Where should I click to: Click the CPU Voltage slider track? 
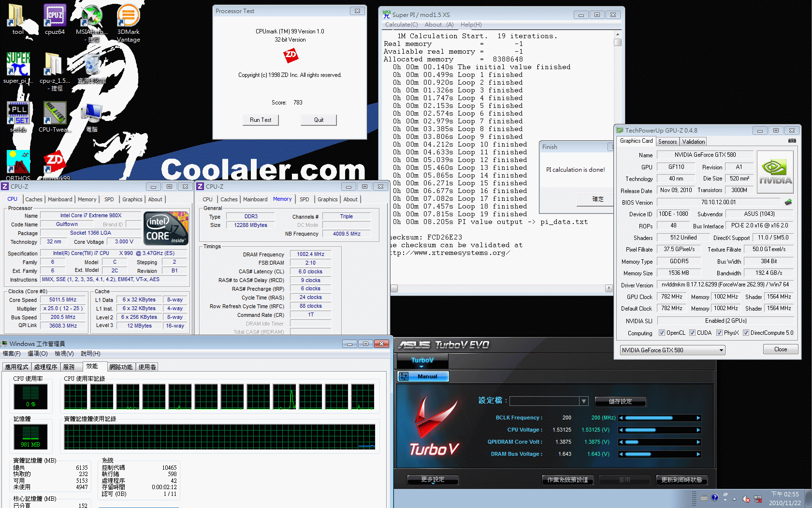point(659,430)
